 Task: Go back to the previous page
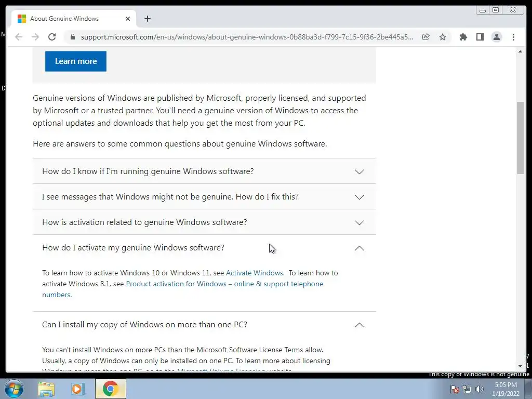(19, 37)
